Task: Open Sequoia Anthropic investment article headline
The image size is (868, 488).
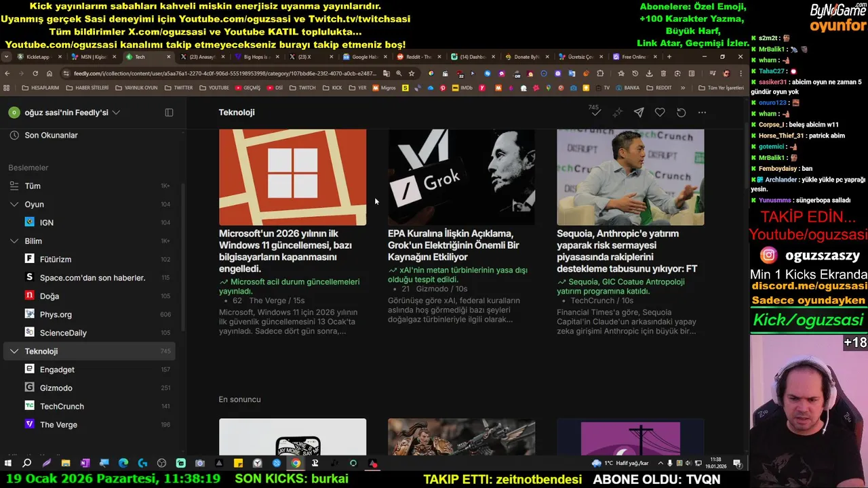Action: (x=627, y=251)
